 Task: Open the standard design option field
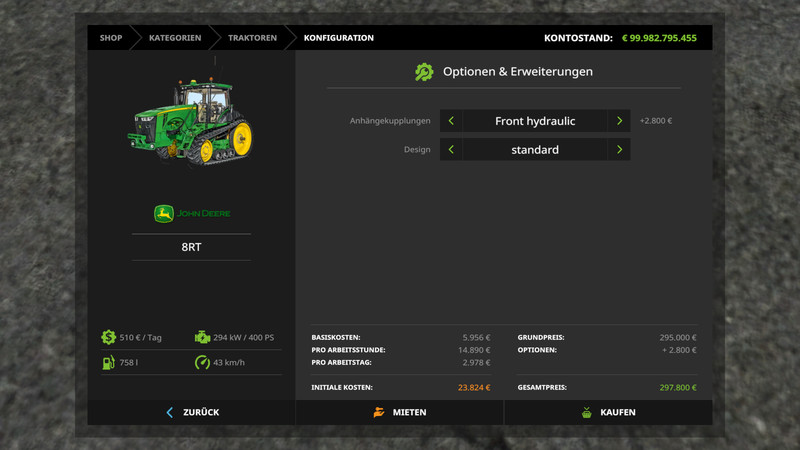tap(535, 150)
